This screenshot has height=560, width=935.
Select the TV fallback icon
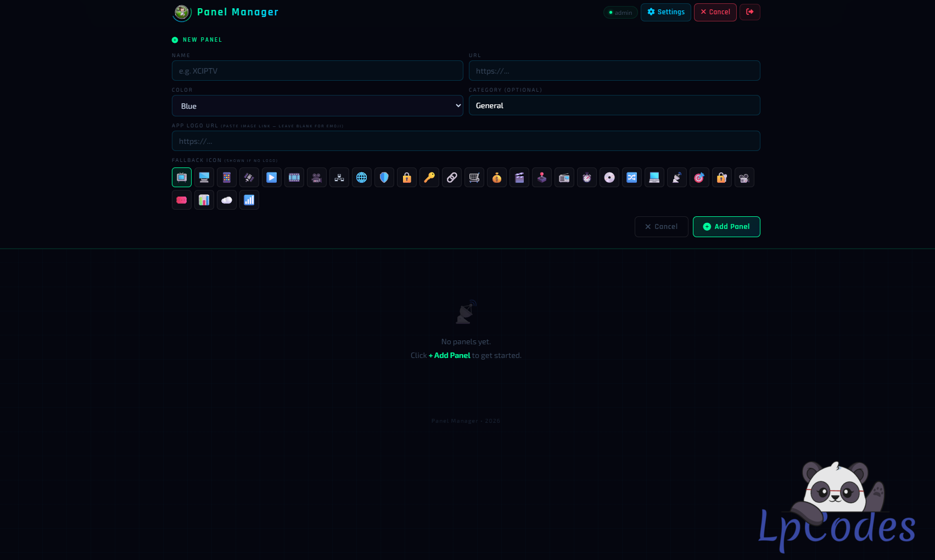coord(182,177)
